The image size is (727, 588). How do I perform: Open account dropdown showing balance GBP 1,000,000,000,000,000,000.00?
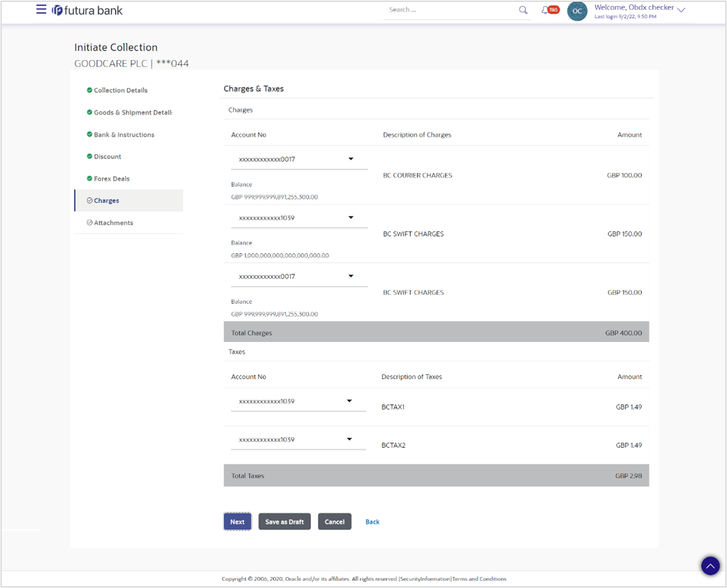(x=298, y=218)
